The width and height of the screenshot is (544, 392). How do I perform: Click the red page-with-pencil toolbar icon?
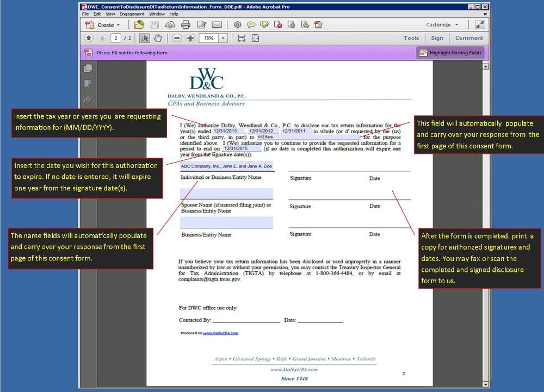(x=318, y=24)
